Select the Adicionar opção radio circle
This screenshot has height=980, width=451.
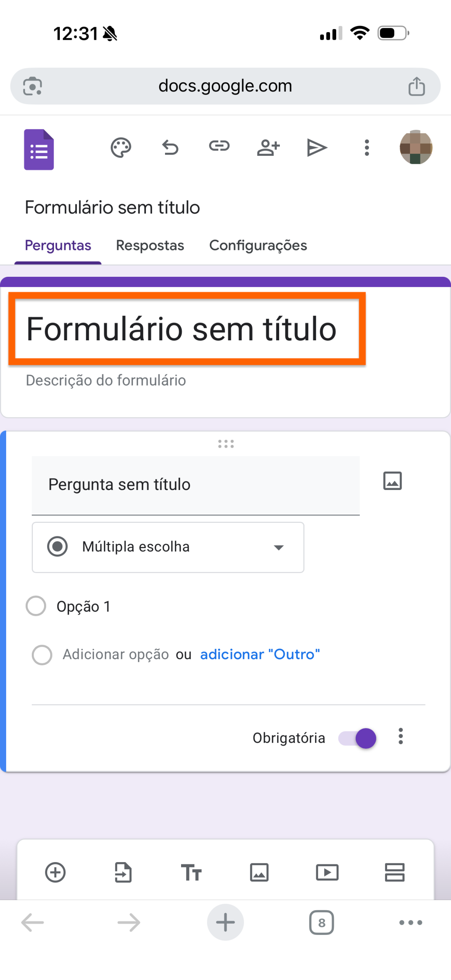[42, 655]
